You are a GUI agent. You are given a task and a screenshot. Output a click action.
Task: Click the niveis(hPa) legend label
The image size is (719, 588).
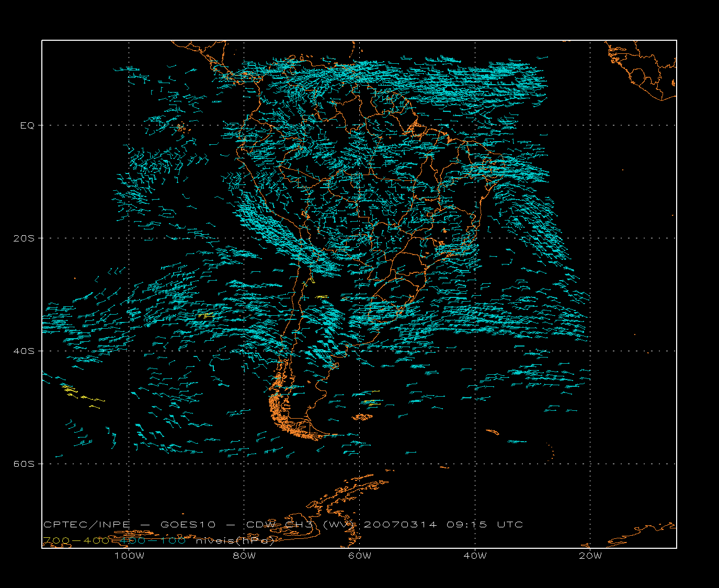(x=235, y=541)
